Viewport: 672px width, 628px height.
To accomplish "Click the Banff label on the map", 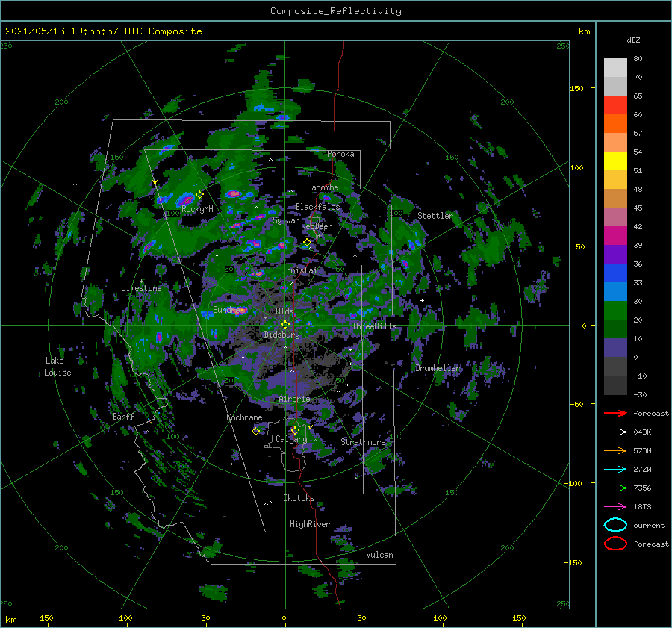I will (x=123, y=416).
